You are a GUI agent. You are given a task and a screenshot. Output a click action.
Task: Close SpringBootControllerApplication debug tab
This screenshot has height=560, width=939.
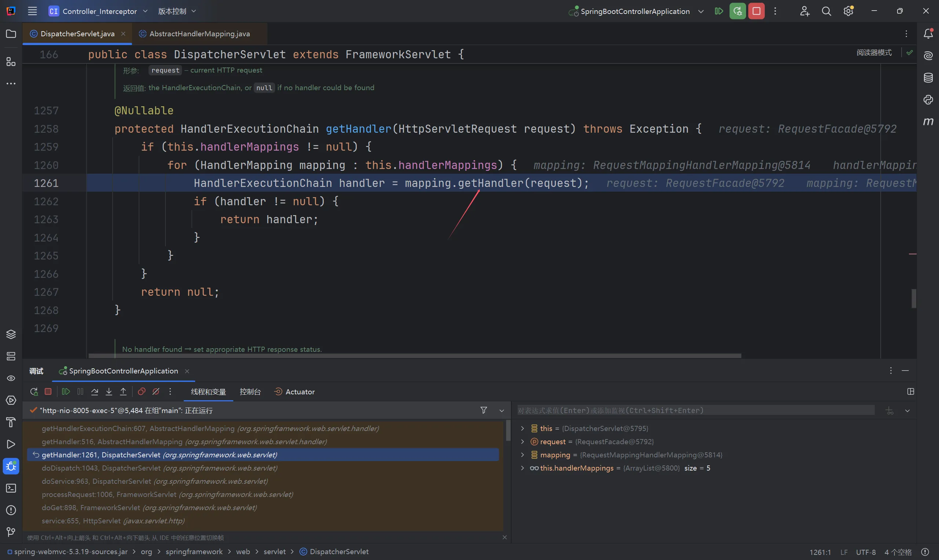(187, 371)
